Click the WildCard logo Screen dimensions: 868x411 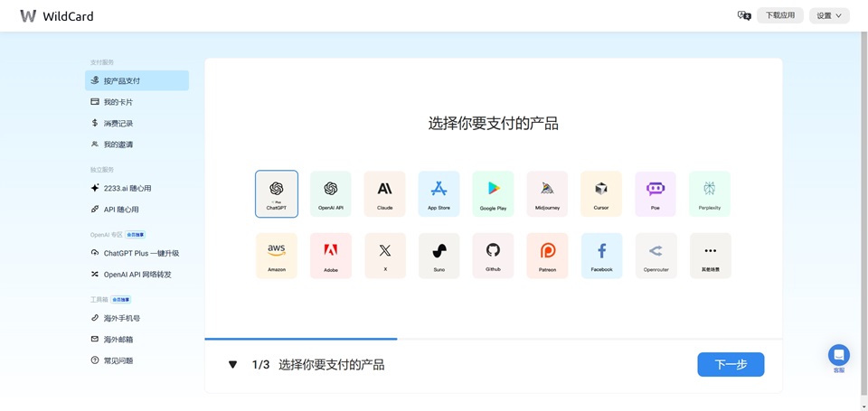tap(56, 16)
